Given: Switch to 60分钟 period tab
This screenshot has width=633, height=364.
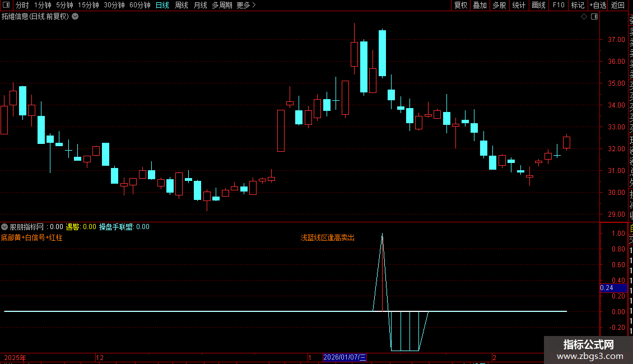Looking at the screenshot, I should 140,5.
